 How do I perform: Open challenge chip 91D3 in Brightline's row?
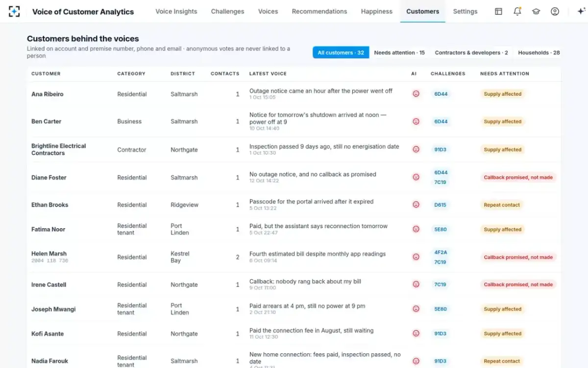pos(440,149)
